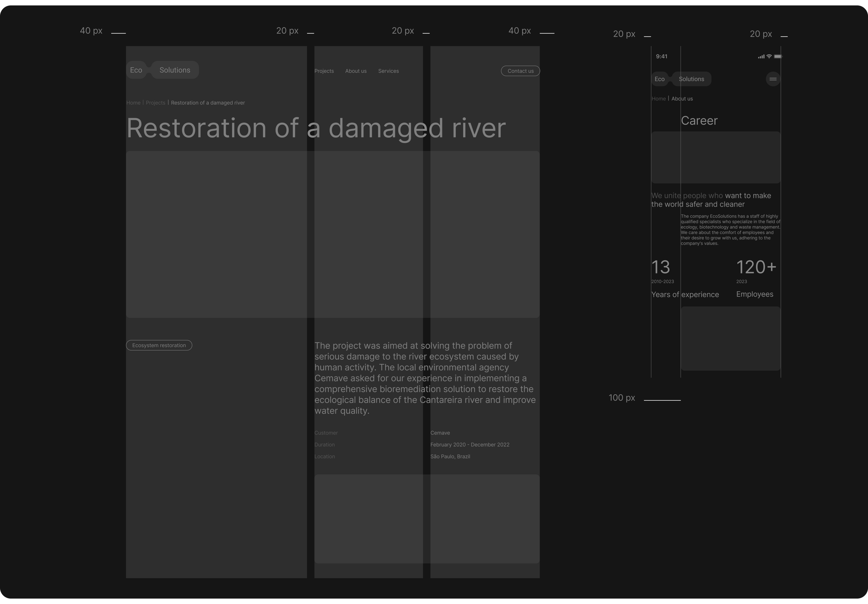
Task: Click the battery icon in the phone status bar
Action: point(778,56)
